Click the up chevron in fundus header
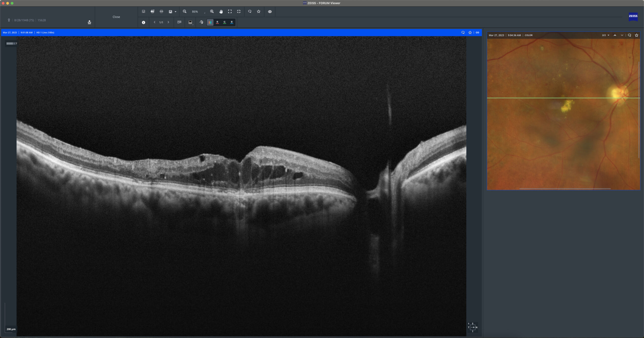644x338 pixels. click(x=615, y=35)
